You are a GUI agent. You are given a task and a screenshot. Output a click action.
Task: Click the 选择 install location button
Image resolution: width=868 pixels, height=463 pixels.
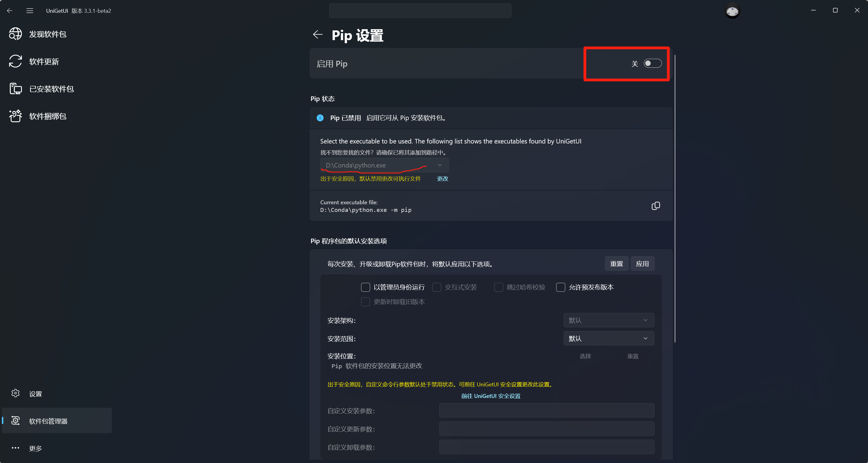[x=585, y=356]
